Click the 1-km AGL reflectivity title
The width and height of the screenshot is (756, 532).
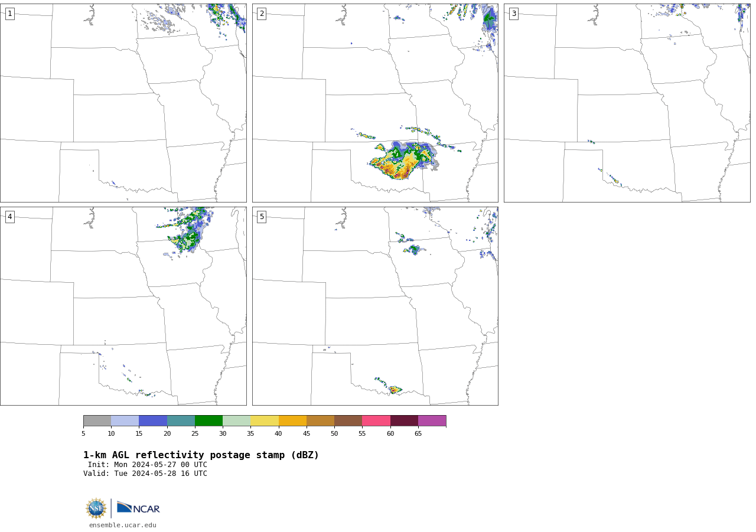(201, 455)
